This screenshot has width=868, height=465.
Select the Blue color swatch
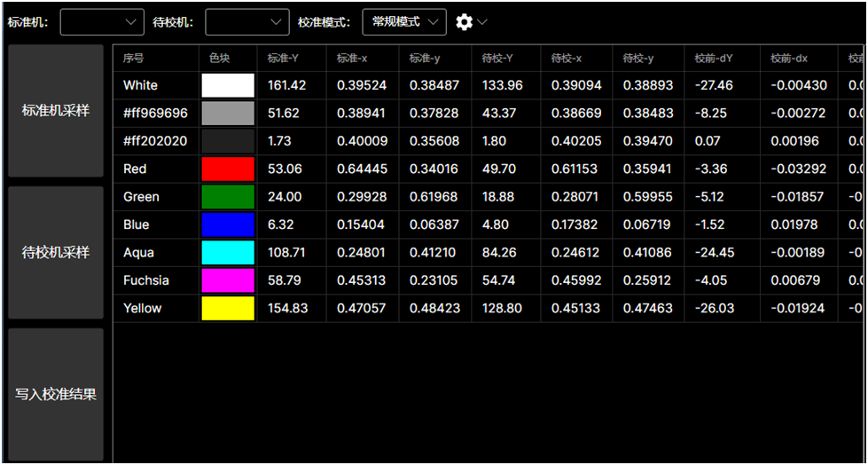228,225
